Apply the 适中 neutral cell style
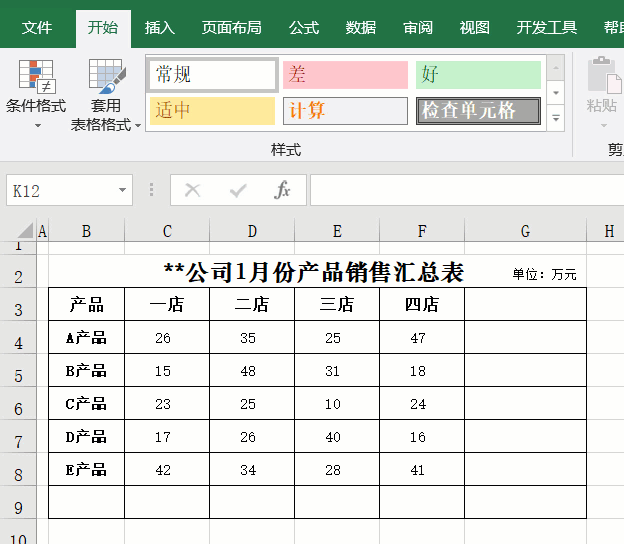624x544 pixels. point(212,111)
